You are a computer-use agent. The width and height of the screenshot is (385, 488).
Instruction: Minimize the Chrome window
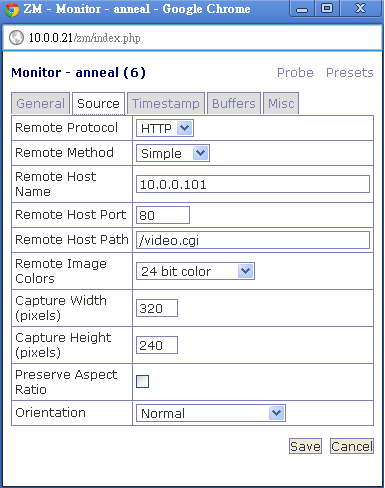pyautogui.click(x=302, y=9)
